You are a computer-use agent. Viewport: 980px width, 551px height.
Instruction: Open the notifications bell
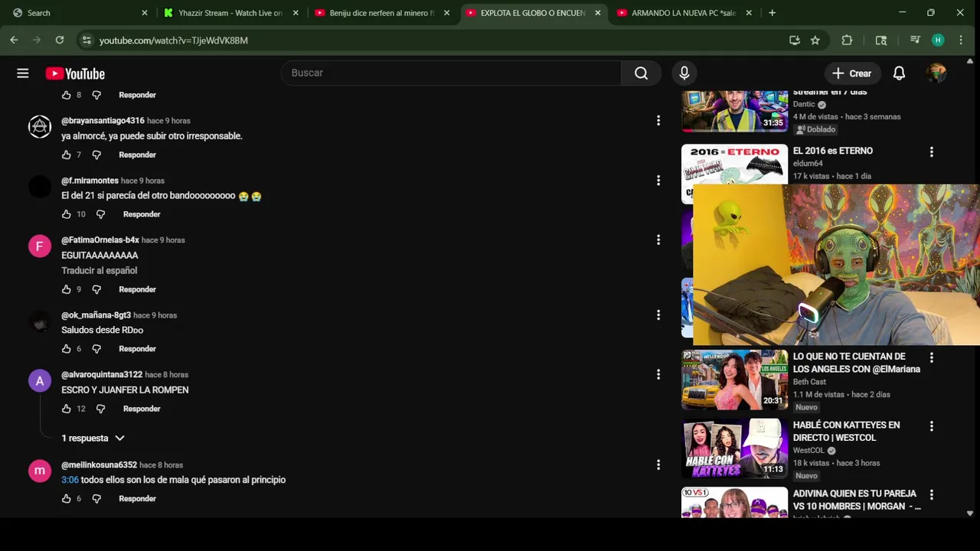899,73
